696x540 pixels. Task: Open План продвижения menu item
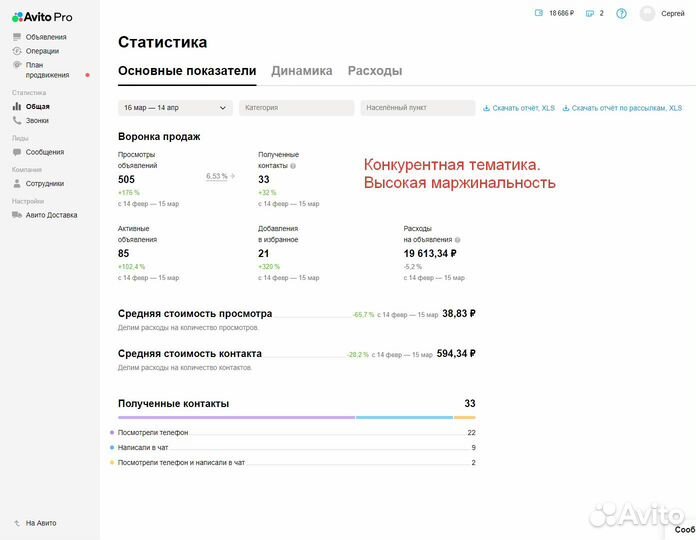point(47,70)
